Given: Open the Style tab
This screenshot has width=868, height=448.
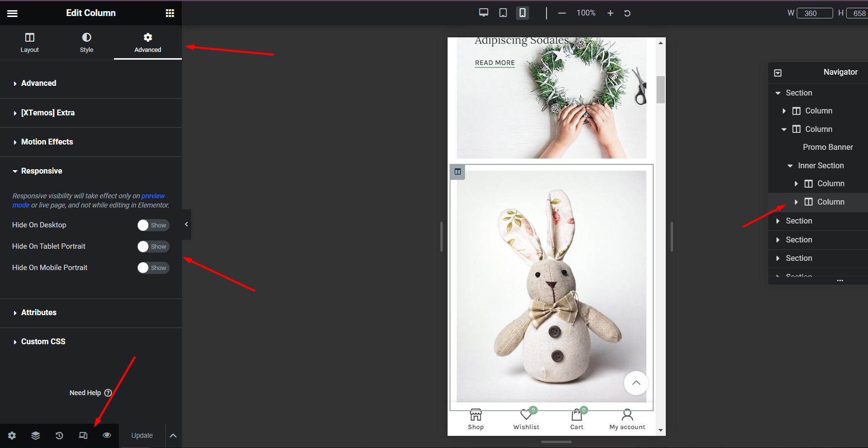Looking at the screenshot, I should [86, 43].
